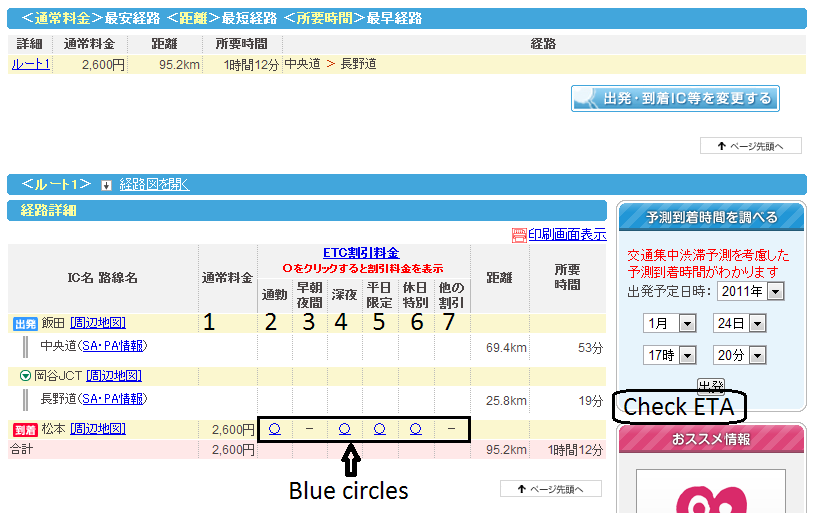Open 周辺地図 for 松本 arrival

(x=98, y=429)
